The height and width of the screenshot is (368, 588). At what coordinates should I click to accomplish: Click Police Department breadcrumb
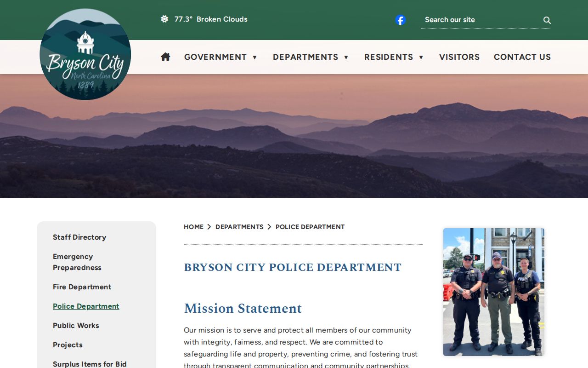pyautogui.click(x=310, y=227)
